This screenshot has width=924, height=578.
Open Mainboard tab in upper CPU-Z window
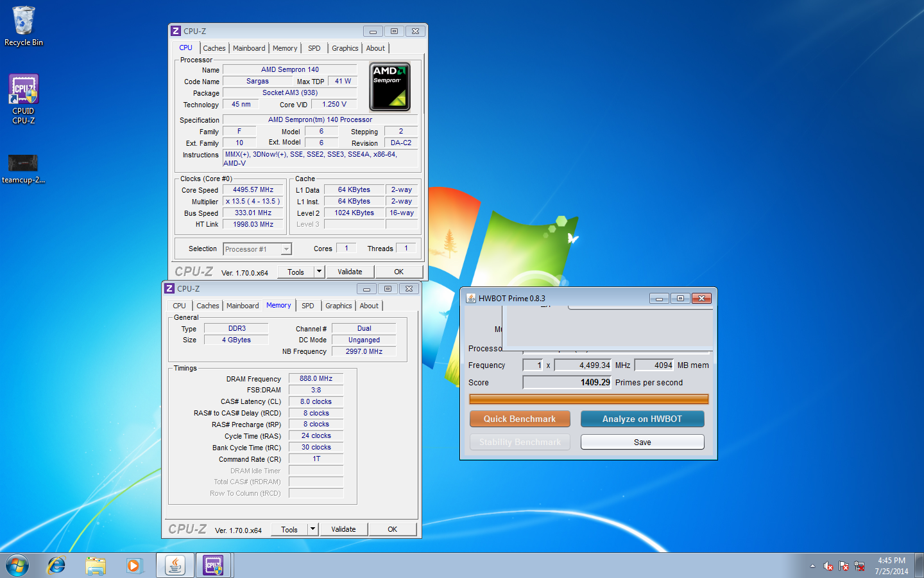point(249,48)
